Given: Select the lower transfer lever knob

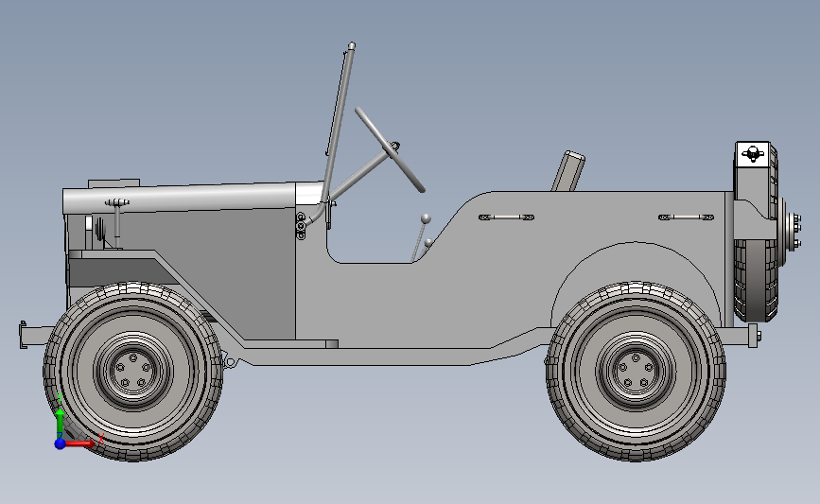Looking at the screenshot, I should [428, 242].
